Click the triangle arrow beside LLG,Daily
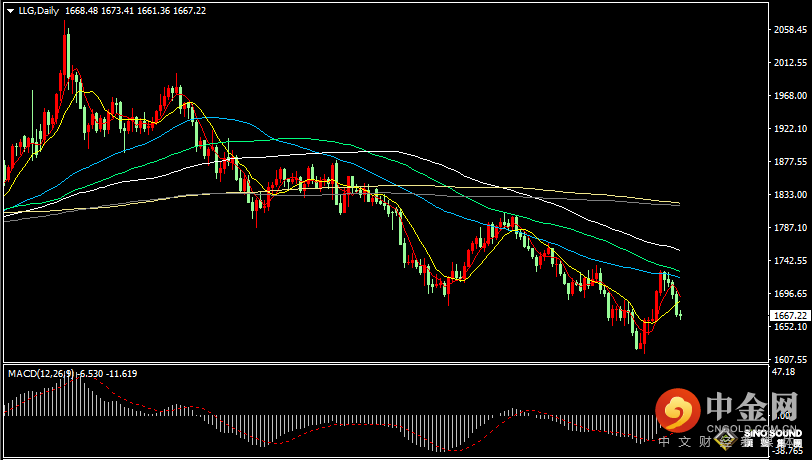Viewport: 812px width, 460px height. coord(10,9)
